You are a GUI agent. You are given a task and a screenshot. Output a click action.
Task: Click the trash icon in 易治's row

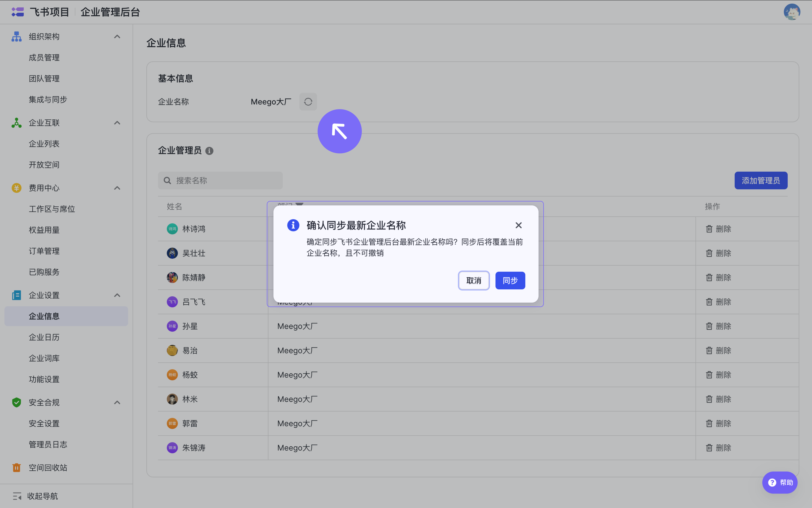tap(709, 351)
